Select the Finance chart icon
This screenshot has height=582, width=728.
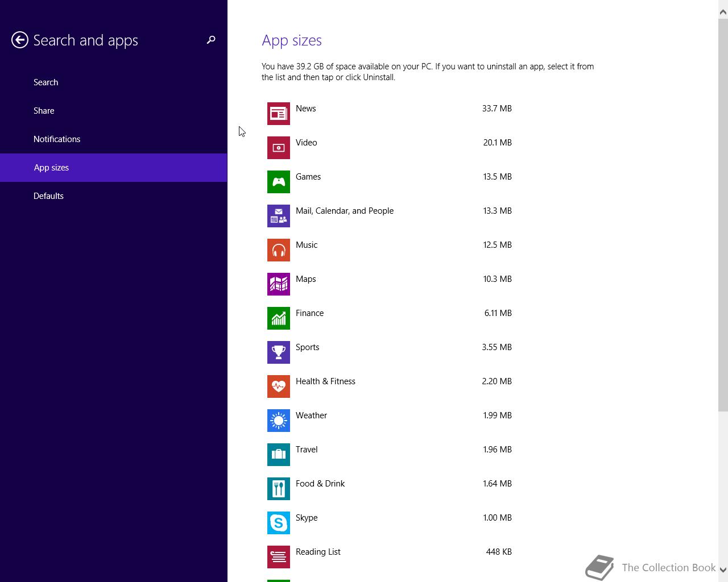point(279,318)
